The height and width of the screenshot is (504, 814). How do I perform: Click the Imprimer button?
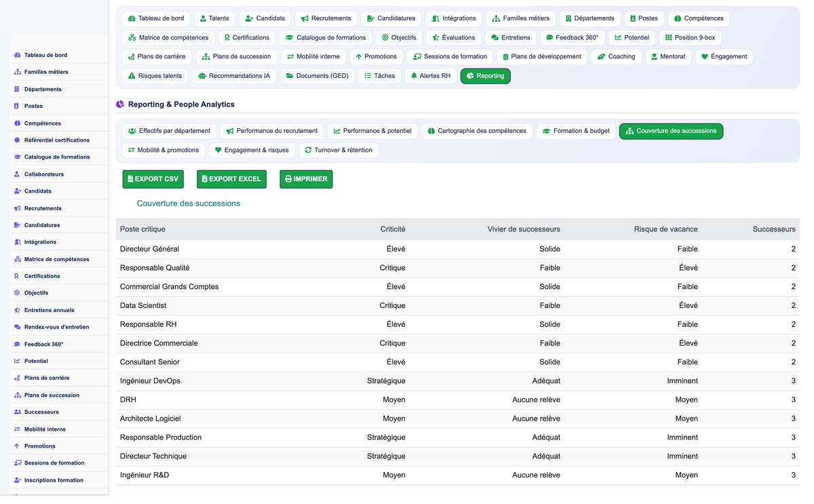(x=306, y=179)
